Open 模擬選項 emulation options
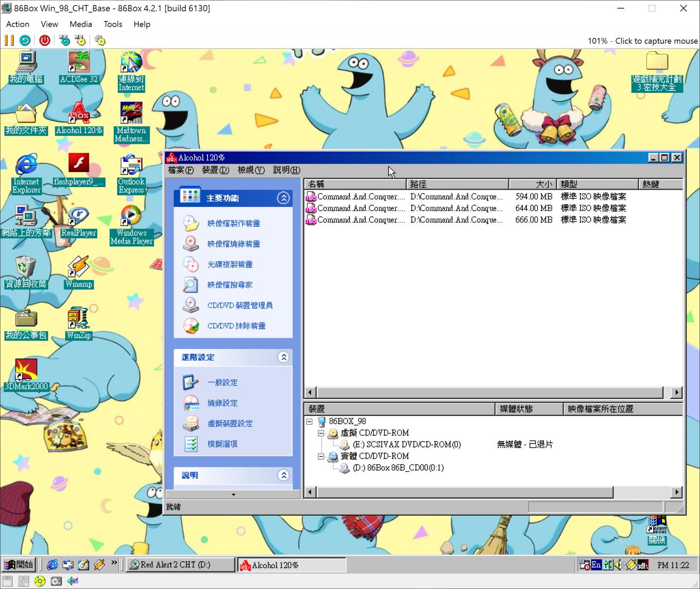 click(223, 444)
